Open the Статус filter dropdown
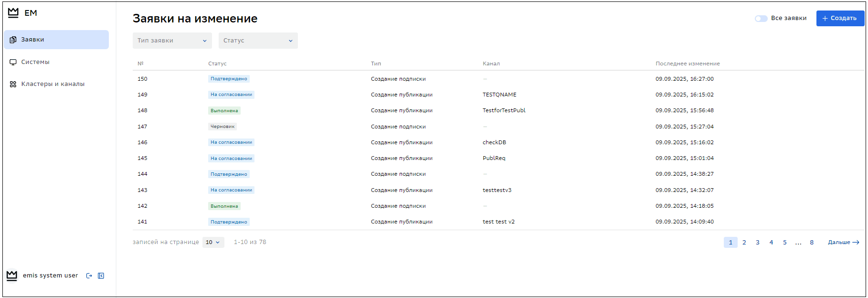Viewport: 868px width, 298px height. [258, 41]
